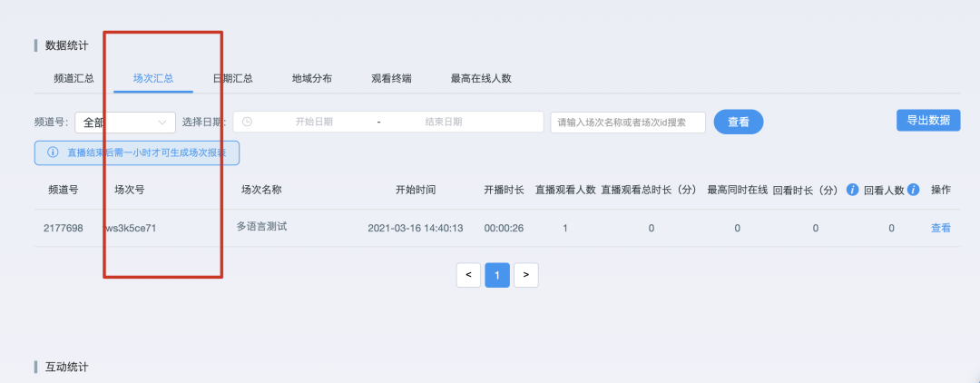This screenshot has width=980, height=383.
Task: Open 查看 link in table row
Action: point(940,228)
